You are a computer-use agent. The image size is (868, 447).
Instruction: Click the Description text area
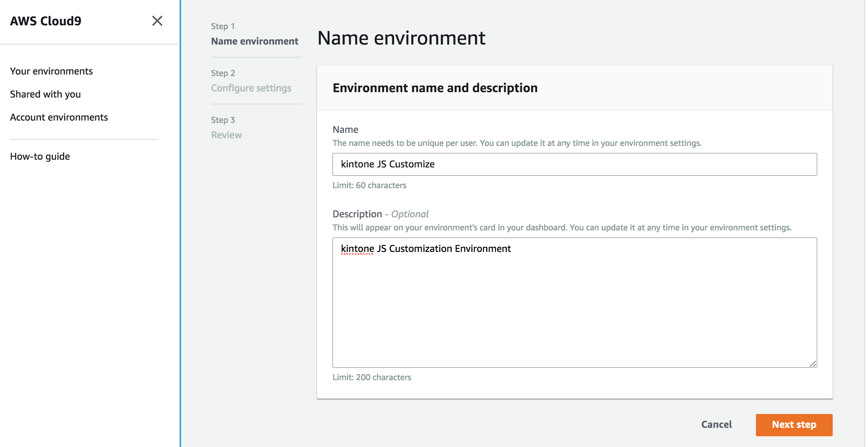[575, 303]
